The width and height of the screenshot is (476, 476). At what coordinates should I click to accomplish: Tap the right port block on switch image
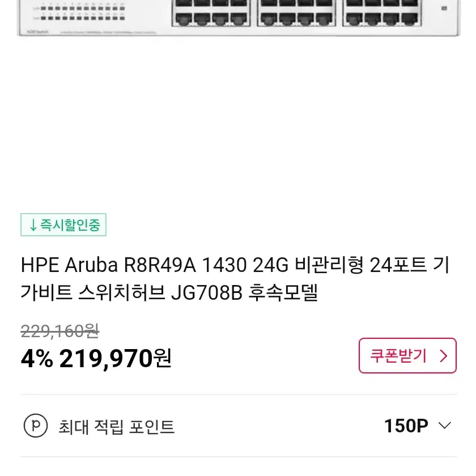click(382, 12)
